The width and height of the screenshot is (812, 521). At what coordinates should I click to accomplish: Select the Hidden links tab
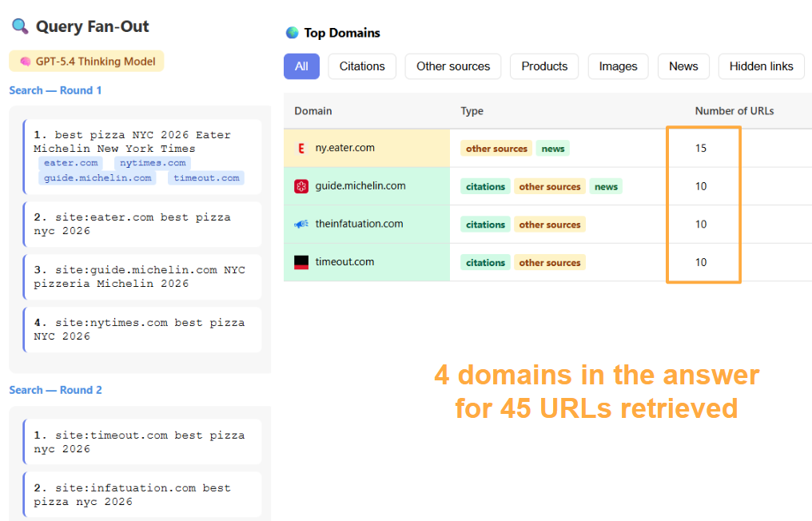coord(761,66)
